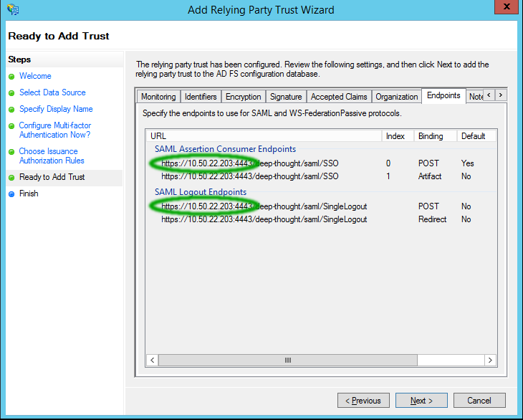This screenshot has width=523, height=420.
Task: Go back with the Previous button
Action: (363, 401)
